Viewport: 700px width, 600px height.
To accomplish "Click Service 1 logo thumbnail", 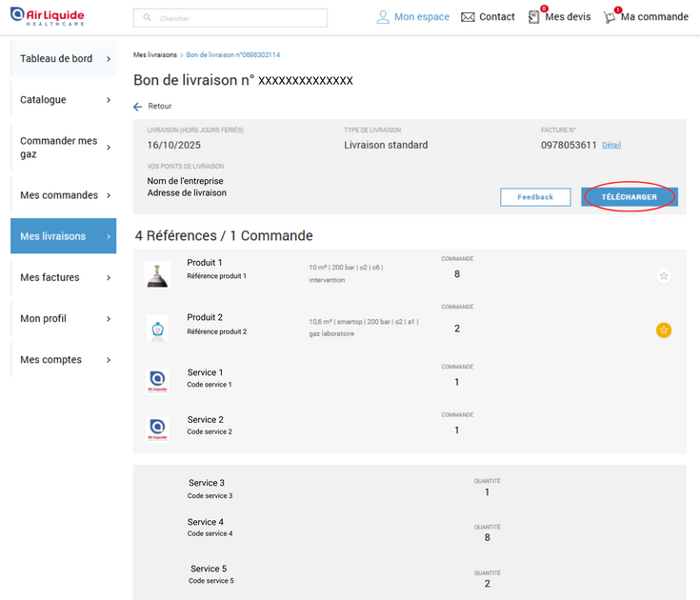I will click(x=157, y=382).
